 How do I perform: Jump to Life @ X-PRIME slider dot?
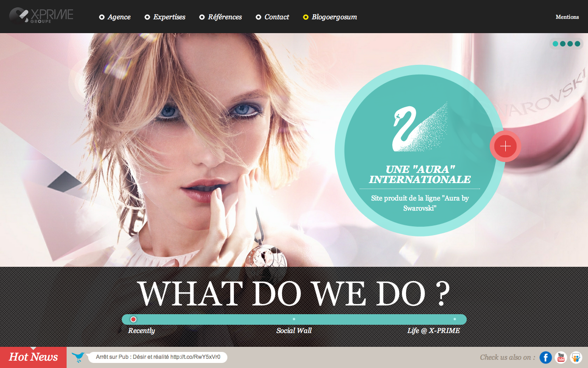click(455, 319)
